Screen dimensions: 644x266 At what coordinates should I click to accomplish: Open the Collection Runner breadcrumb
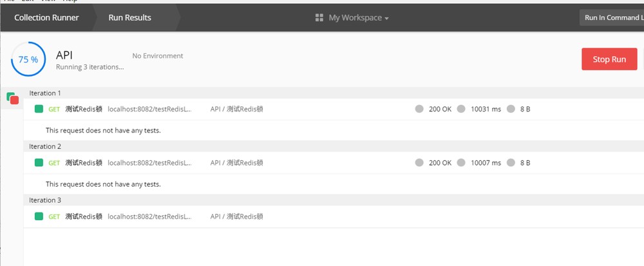[x=46, y=17]
